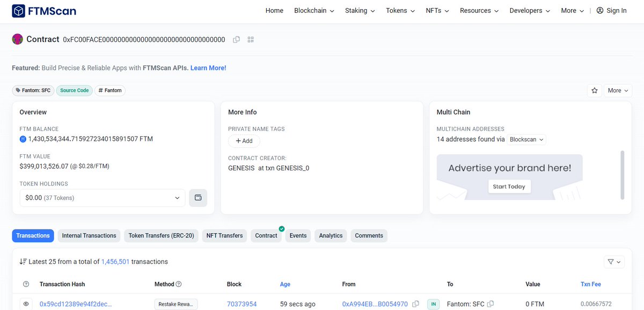
Task: Show QR code for contract address
Action: [251, 39]
